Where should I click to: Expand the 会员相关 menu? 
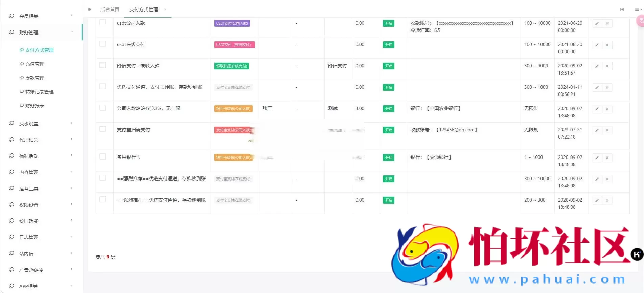coord(42,16)
